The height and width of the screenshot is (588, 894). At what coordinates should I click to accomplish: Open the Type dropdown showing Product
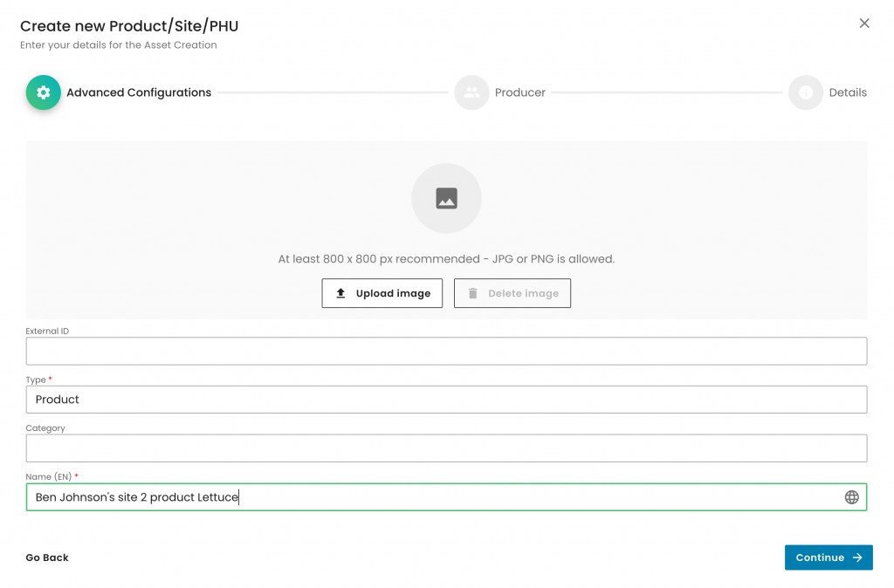(446, 400)
